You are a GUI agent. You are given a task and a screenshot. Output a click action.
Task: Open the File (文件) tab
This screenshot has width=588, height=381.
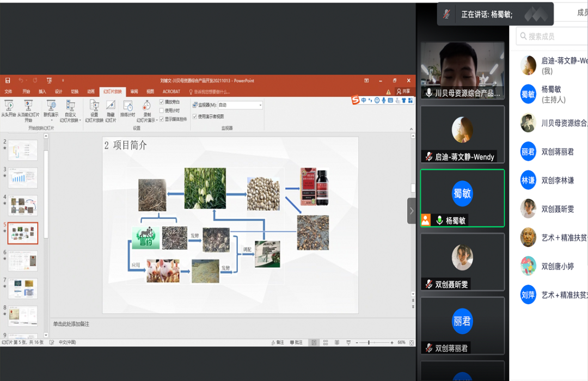[8, 91]
